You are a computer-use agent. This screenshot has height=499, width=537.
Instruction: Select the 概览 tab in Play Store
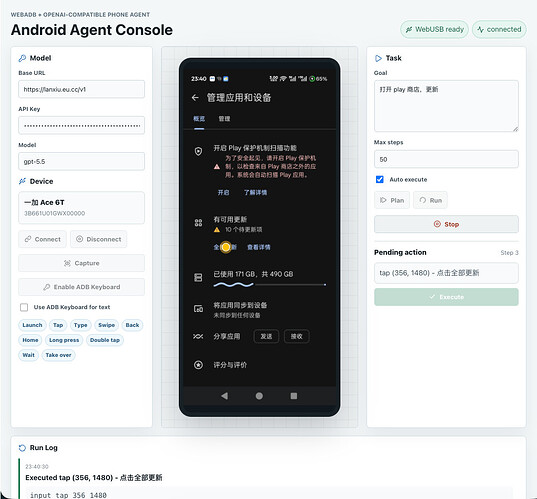(199, 119)
